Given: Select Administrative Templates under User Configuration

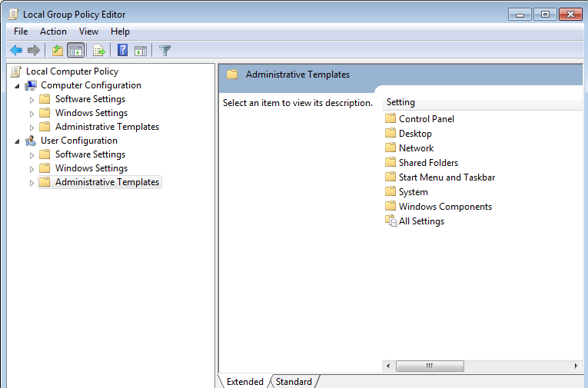Looking at the screenshot, I should 108,182.
